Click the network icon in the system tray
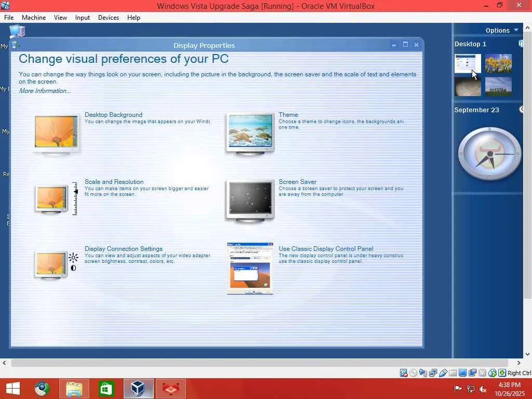Screen dimensions: 532x399 pos(471,389)
